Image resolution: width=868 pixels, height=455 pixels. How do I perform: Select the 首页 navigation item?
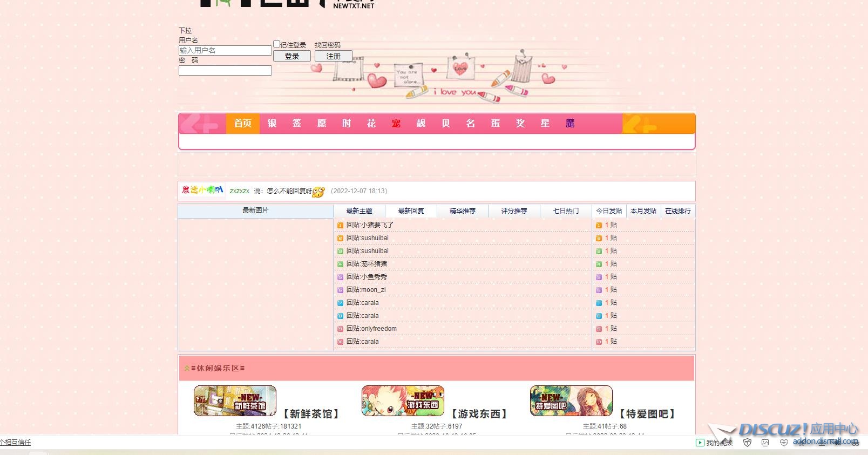coord(242,124)
